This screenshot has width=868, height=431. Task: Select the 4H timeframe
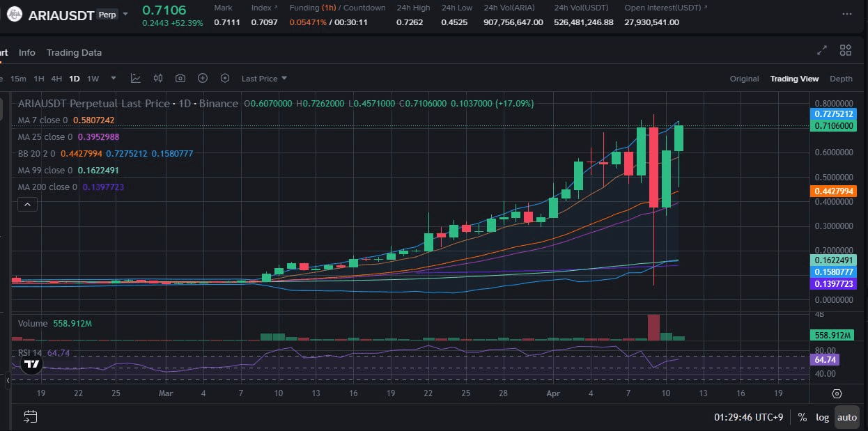coord(56,78)
